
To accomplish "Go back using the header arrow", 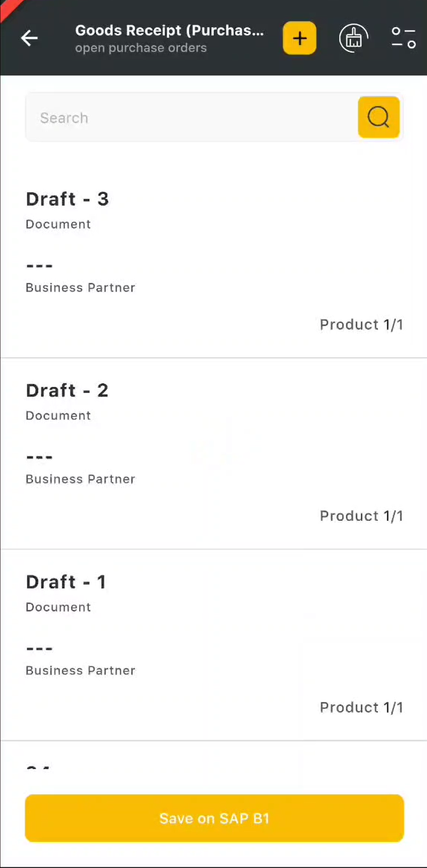I will [29, 38].
